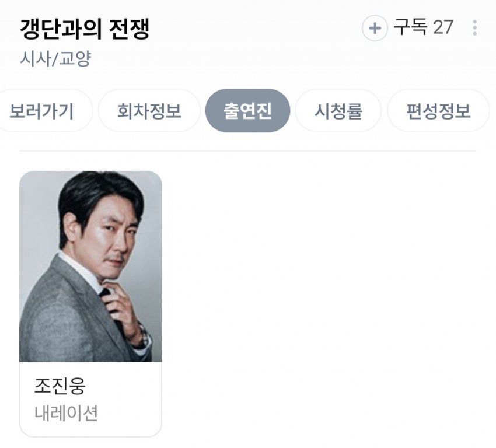Click the 갱단과의 전쟁 program title

(85, 29)
